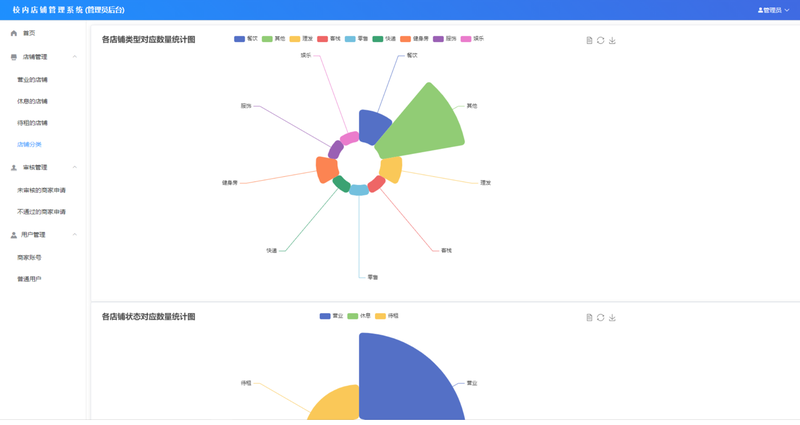800x425 pixels.
Task: Click the shop icon beside 店铺管理
Action: pyautogui.click(x=14, y=57)
